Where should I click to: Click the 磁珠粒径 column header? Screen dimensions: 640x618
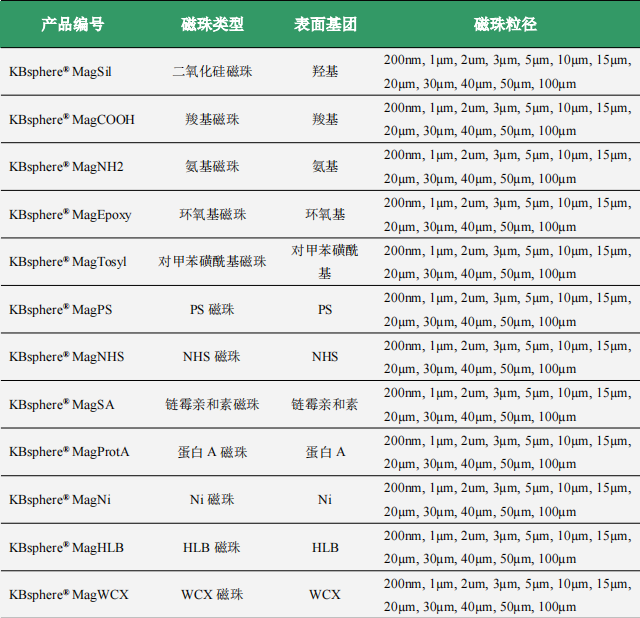click(505, 24)
